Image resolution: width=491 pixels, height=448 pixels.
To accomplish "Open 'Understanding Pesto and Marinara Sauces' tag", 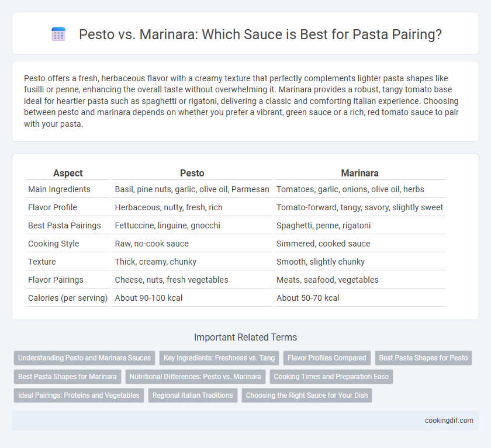I will [84, 358].
